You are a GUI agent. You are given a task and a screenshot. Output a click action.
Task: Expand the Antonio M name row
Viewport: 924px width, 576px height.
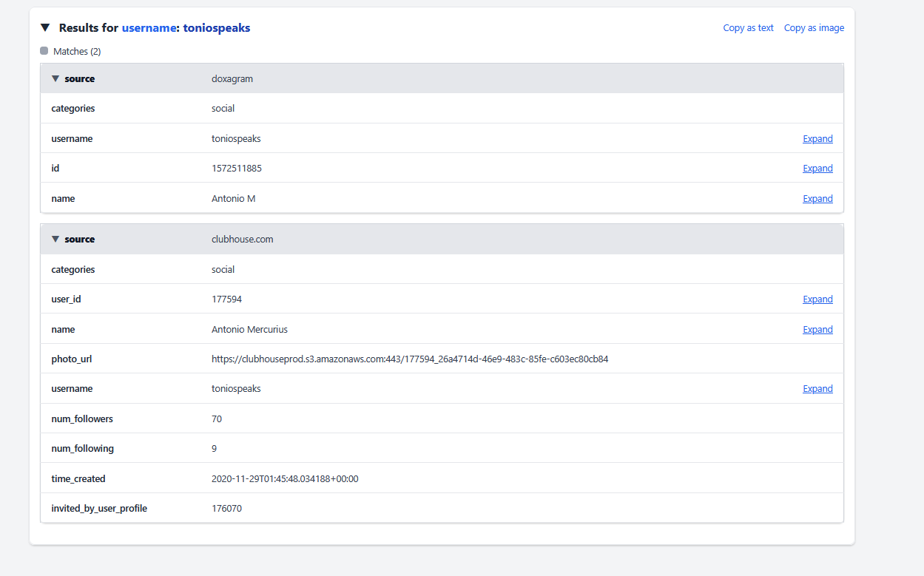(x=817, y=199)
